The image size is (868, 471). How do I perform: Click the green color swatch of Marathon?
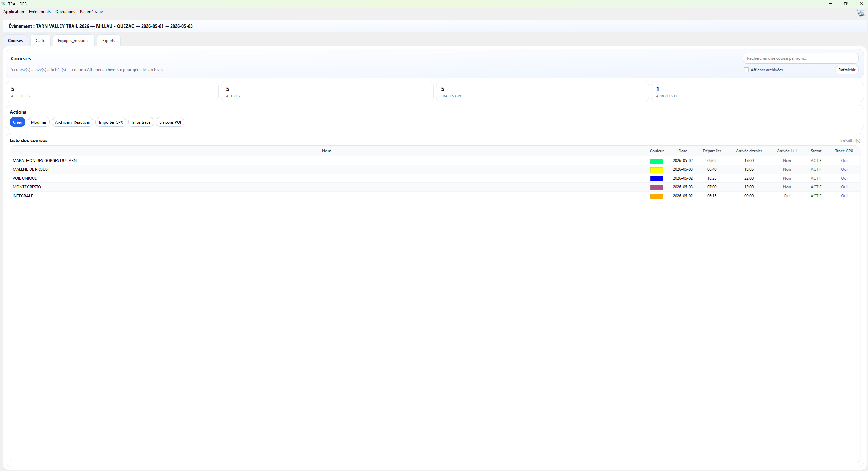click(x=656, y=161)
